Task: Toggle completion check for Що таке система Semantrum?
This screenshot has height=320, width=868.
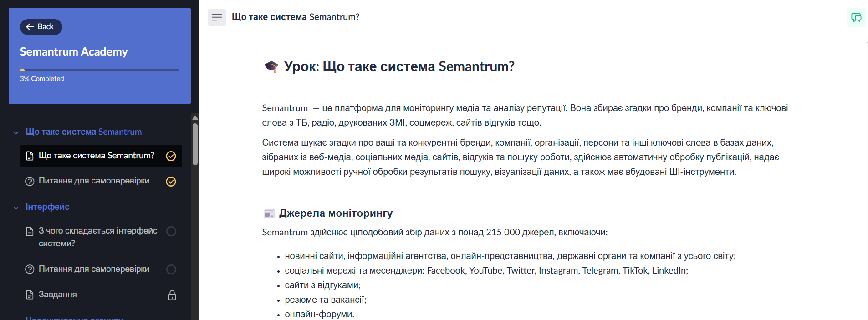Action: (171, 156)
